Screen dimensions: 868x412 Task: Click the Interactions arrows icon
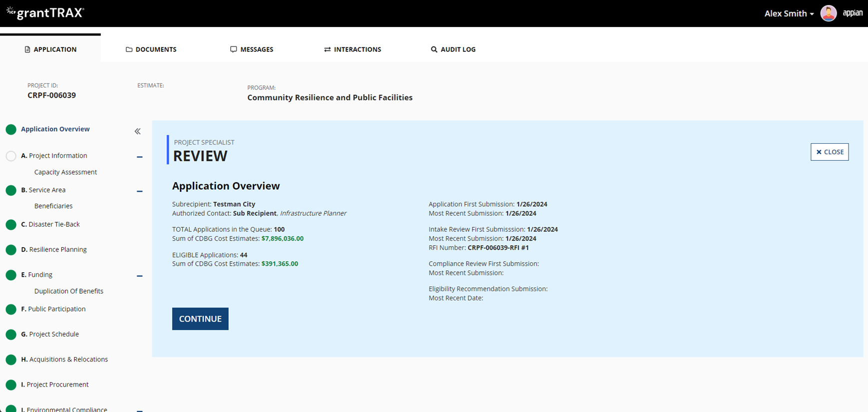327,49
